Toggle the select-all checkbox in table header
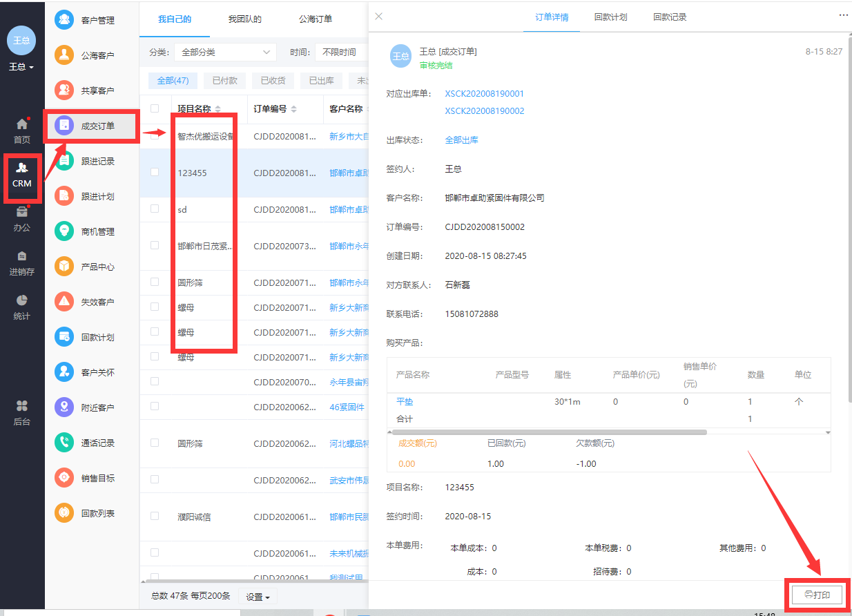This screenshot has height=616, width=852. point(155,108)
